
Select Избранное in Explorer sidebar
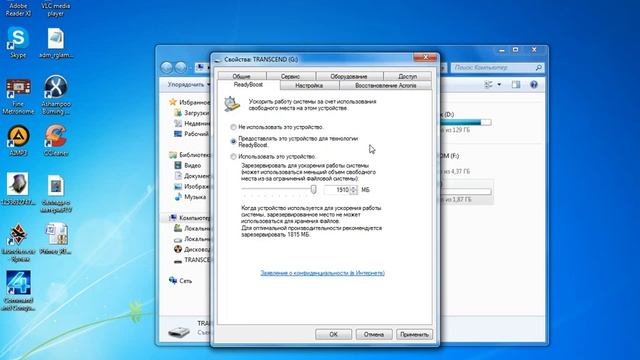pyautogui.click(x=195, y=102)
